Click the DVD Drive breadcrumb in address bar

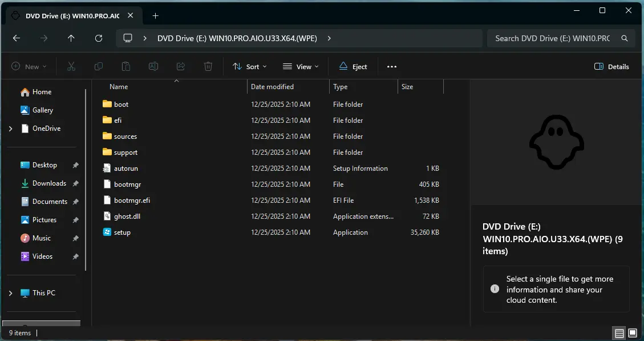(237, 38)
